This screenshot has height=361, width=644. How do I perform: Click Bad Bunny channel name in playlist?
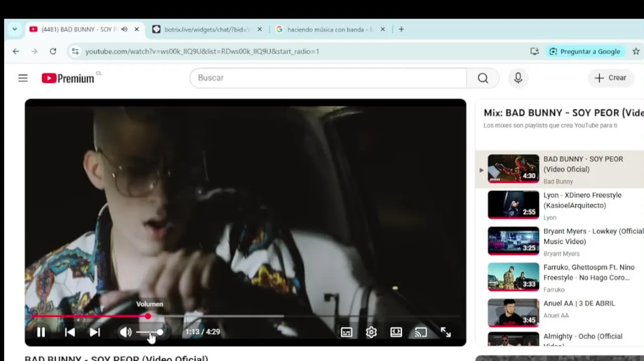(558, 182)
